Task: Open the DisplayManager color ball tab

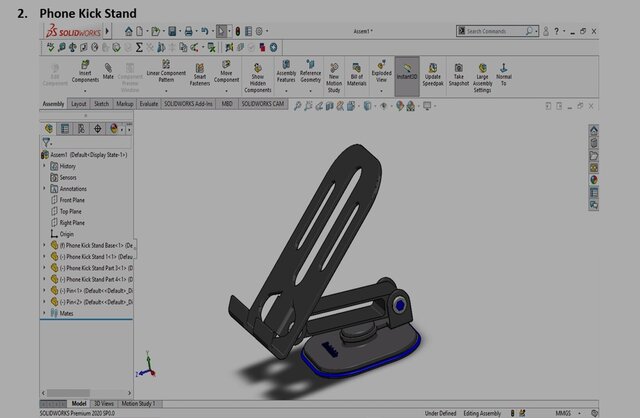Action: click(x=114, y=129)
